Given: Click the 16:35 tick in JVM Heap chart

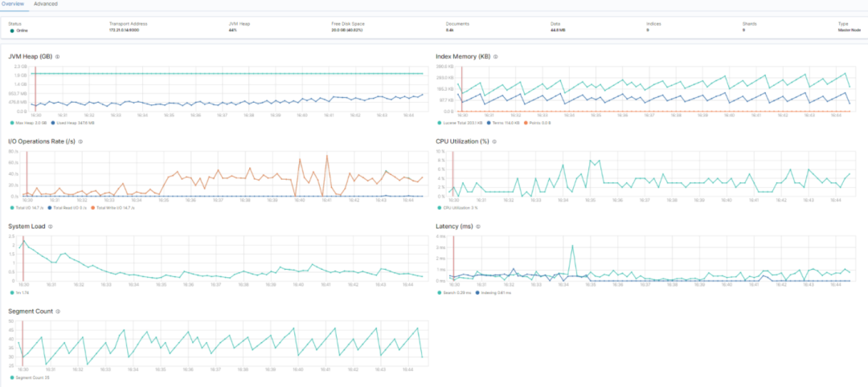Looking at the screenshot, I should click(169, 115).
